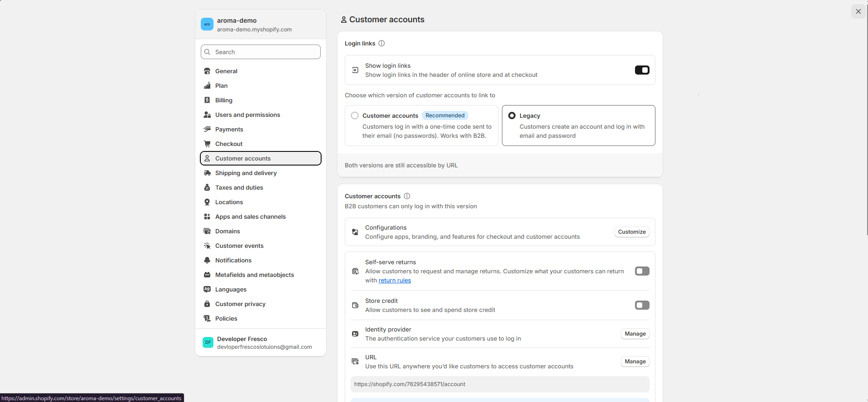The width and height of the screenshot is (868, 402).
Task: Click the Developer Fresco account name
Action: (x=242, y=339)
